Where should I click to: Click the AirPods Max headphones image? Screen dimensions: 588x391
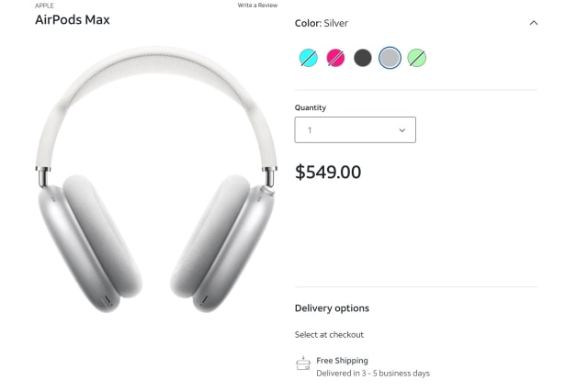157,180
